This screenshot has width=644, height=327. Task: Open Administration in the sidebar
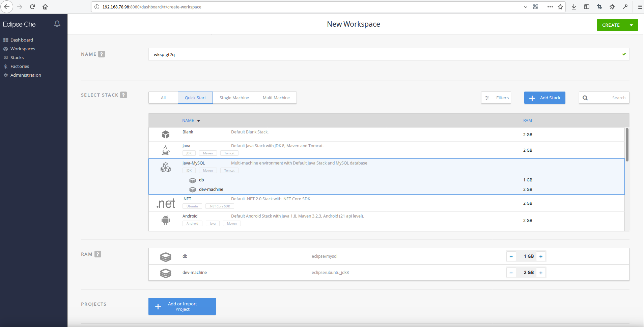click(x=26, y=75)
